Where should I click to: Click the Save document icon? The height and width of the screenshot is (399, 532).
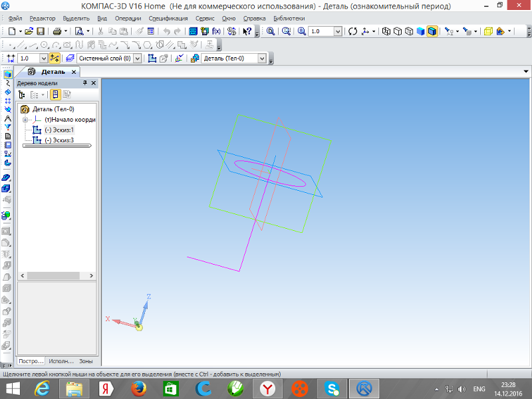tap(41, 31)
